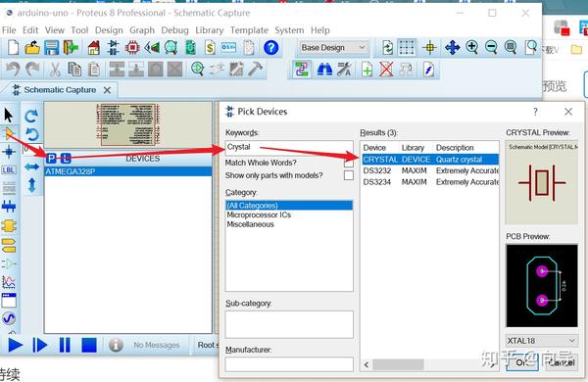
Task: Select ATMEGA328P in the devices list
Action: point(128,171)
